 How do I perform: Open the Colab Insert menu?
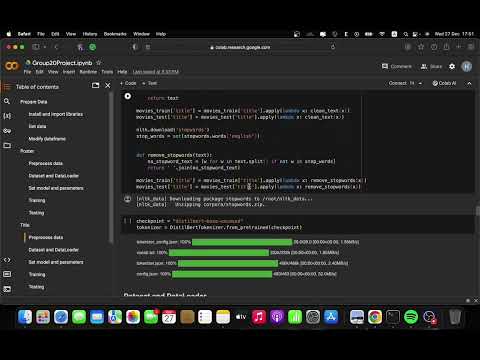tap(69, 72)
